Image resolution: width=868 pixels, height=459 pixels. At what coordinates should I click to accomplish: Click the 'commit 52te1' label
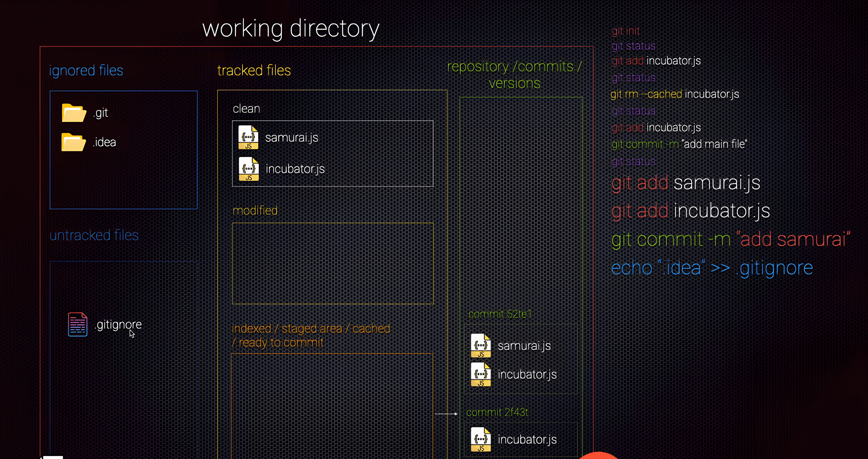pyautogui.click(x=500, y=314)
